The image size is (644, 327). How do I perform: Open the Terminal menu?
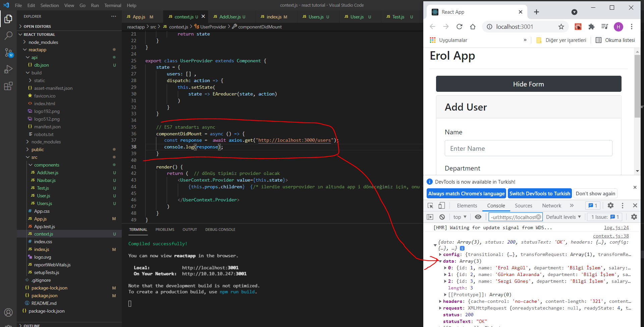pyautogui.click(x=112, y=5)
